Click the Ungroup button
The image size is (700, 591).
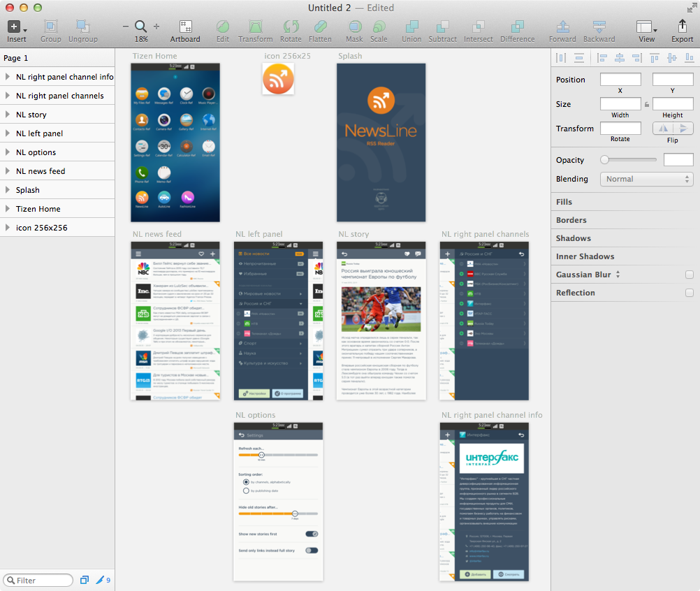(x=82, y=28)
